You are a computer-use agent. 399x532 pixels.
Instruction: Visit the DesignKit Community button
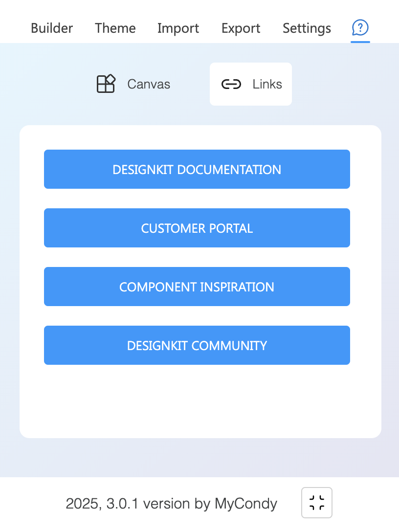(x=197, y=345)
